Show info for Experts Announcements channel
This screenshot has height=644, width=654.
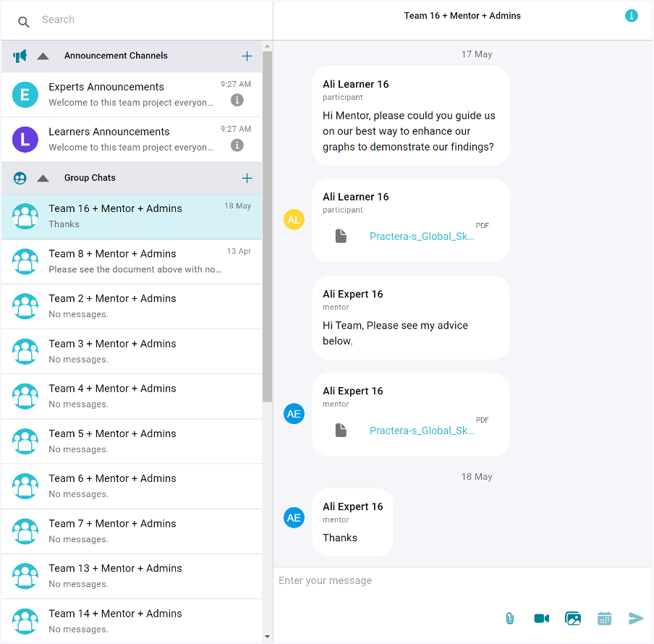point(237,101)
